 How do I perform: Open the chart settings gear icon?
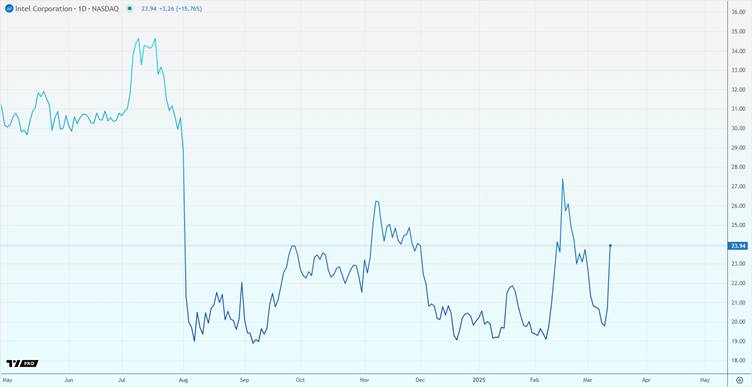739,380
